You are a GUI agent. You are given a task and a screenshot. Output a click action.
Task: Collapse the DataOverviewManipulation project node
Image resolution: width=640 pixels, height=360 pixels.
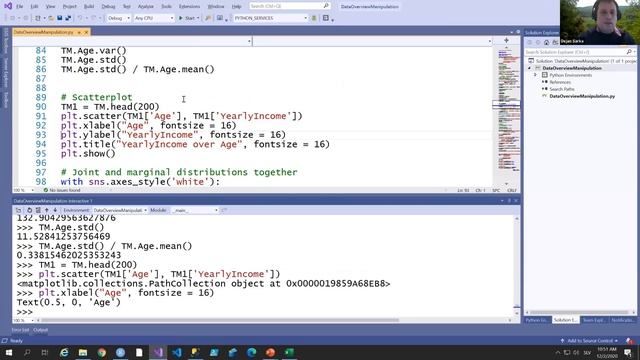(x=530, y=68)
